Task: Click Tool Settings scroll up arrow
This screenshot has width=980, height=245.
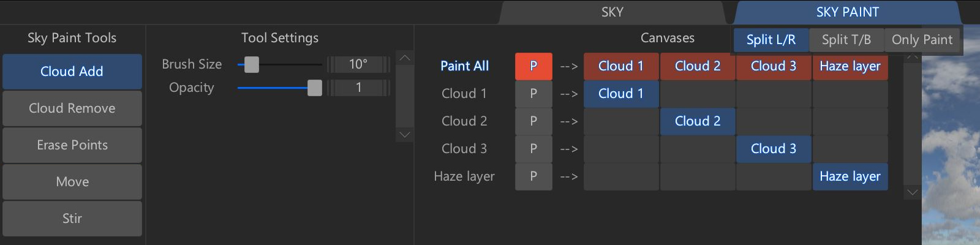Action: (404, 58)
